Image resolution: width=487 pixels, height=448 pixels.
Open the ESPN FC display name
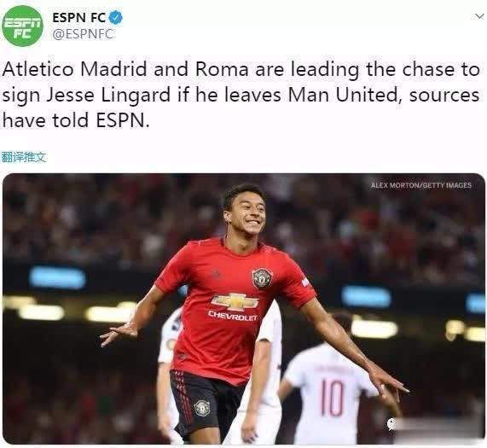click(x=79, y=18)
